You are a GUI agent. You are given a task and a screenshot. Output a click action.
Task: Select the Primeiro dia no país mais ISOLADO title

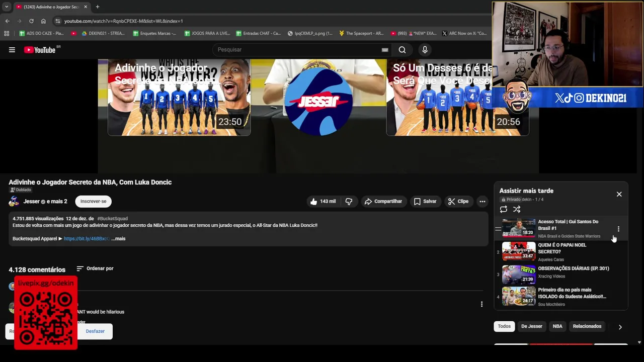[572, 293]
